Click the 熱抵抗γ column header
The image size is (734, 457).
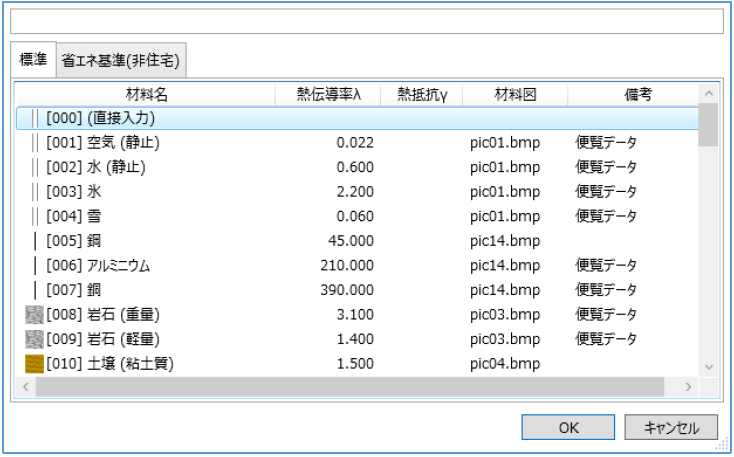(422, 94)
